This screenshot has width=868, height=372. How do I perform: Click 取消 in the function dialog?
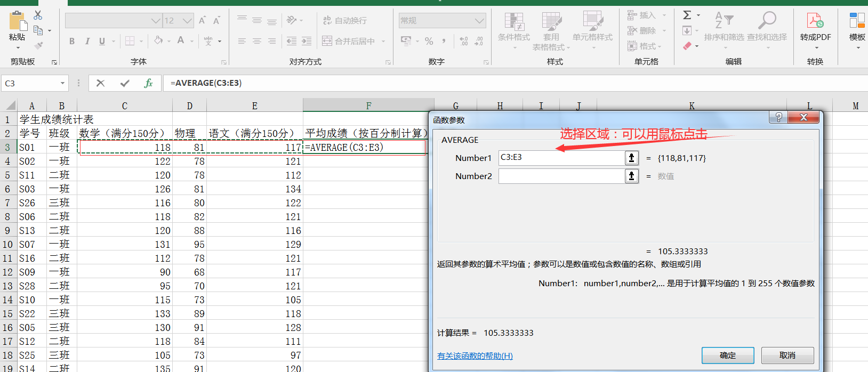(x=787, y=355)
